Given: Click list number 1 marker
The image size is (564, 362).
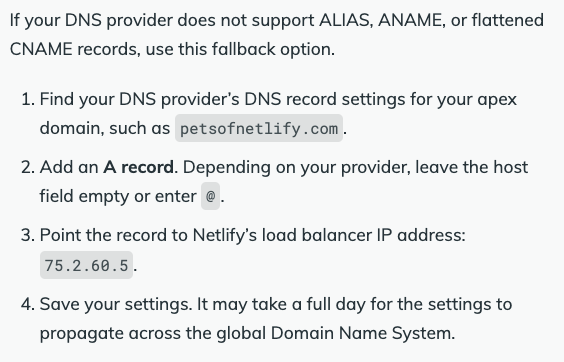Looking at the screenshot, I should click(x=28, y=99).
